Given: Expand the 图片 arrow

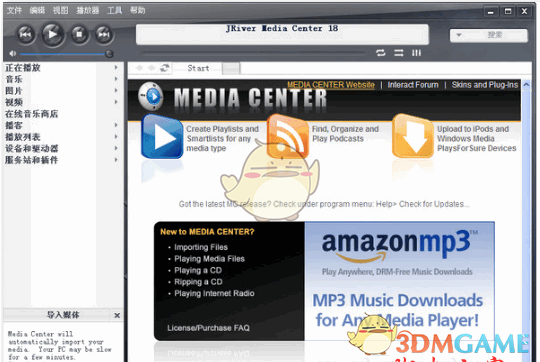Looking at the screenshot, I should pos(116,90).
